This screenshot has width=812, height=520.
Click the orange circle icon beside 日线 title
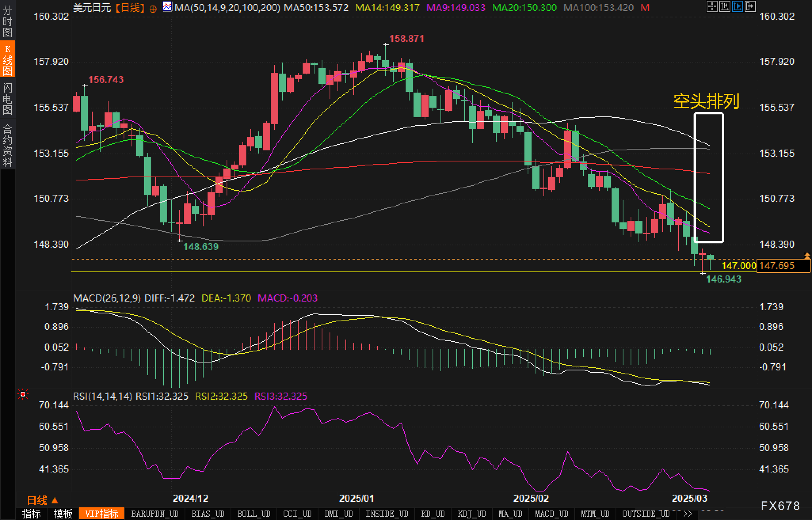click(x=153, y=9)
